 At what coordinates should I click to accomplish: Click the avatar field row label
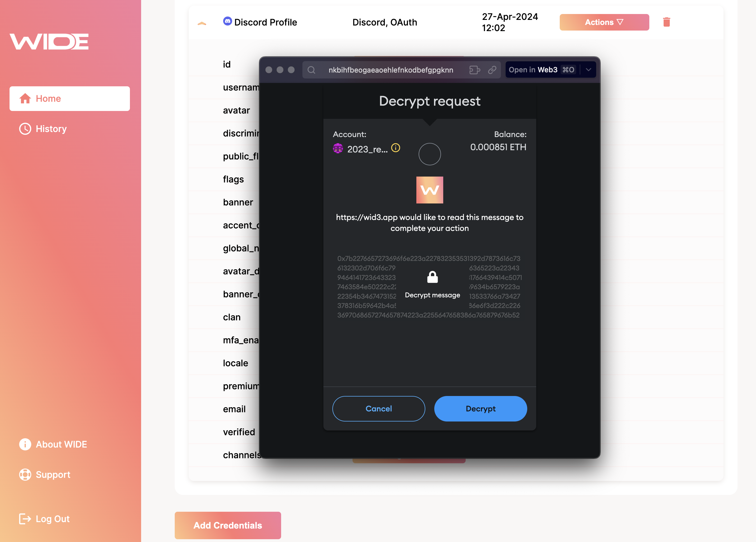tap(236, 110)
